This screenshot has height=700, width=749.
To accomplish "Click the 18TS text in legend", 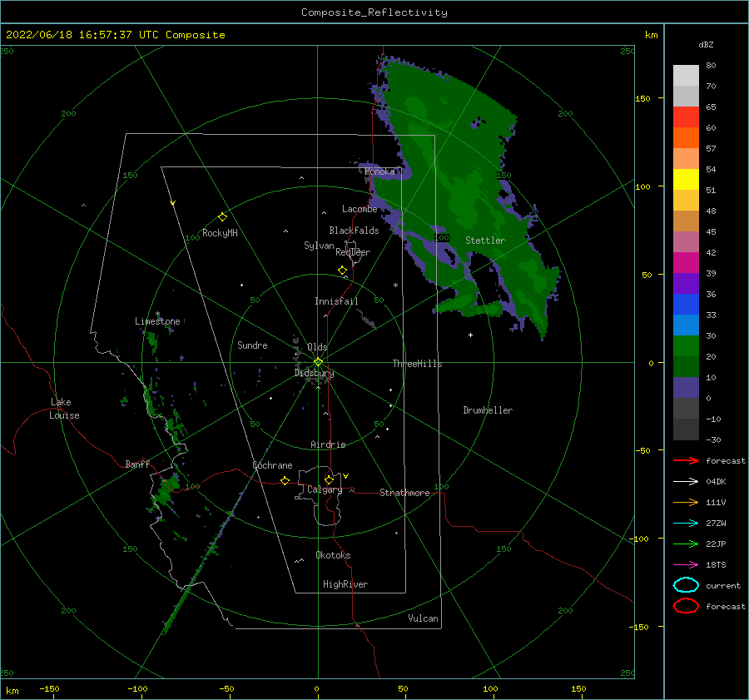I will [x=716, y=565].
